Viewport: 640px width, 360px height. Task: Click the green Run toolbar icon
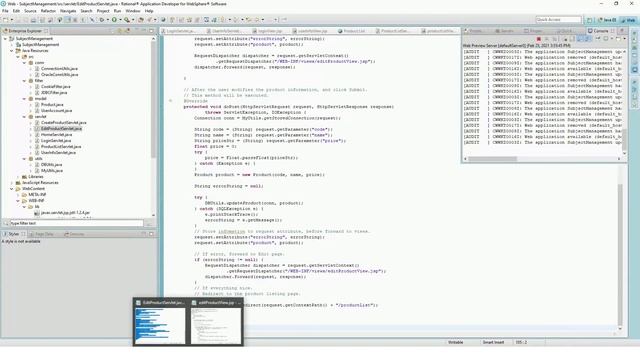tap(114, 20)
